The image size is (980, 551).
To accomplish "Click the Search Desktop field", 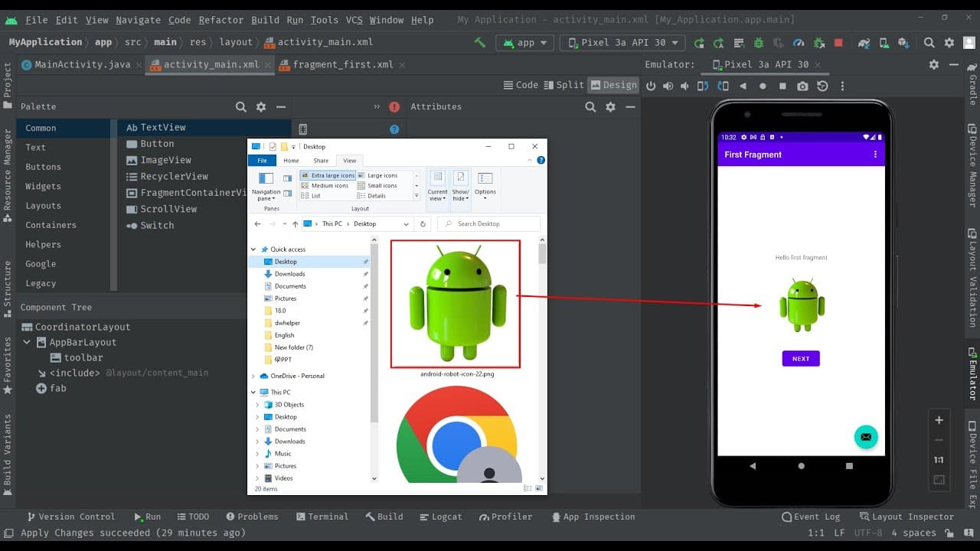I will point(488,224).
